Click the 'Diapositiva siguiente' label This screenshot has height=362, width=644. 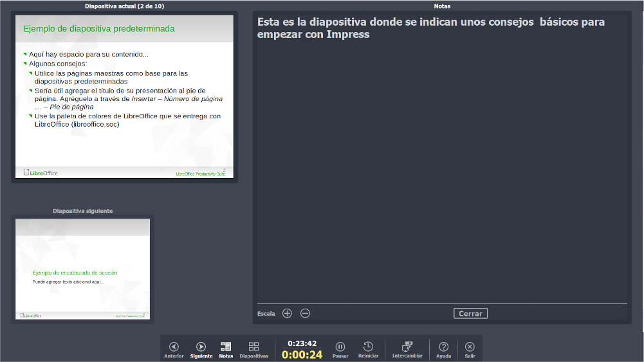(x=82, y=211)
